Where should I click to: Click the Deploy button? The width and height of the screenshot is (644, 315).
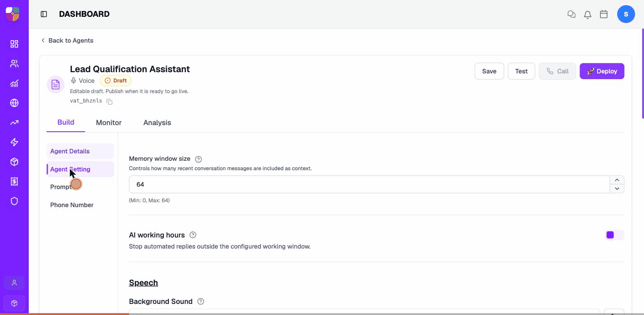point(602,71)
